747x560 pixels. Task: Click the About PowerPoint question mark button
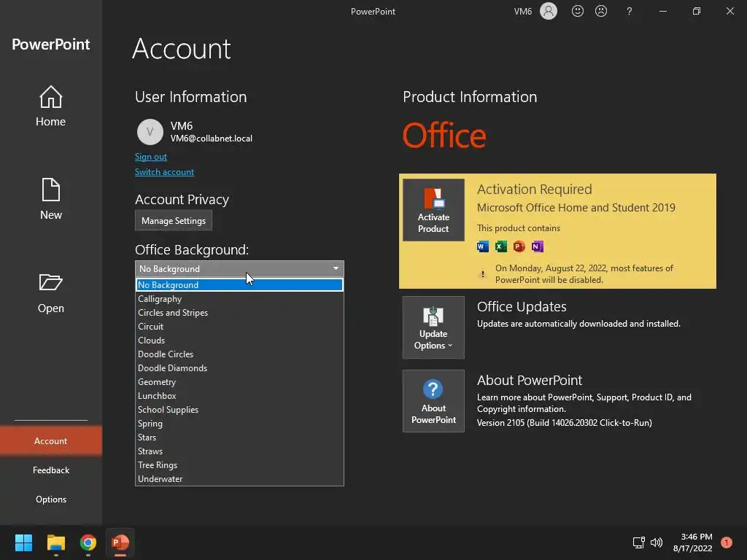point(433,401)
